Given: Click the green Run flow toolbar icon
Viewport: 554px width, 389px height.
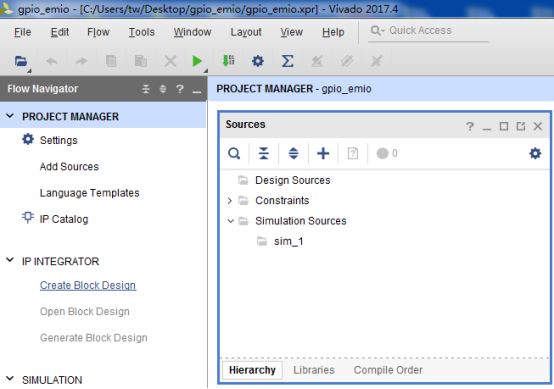Looking at the screenshot, I should pyautogui.click(x=197, y=61).
